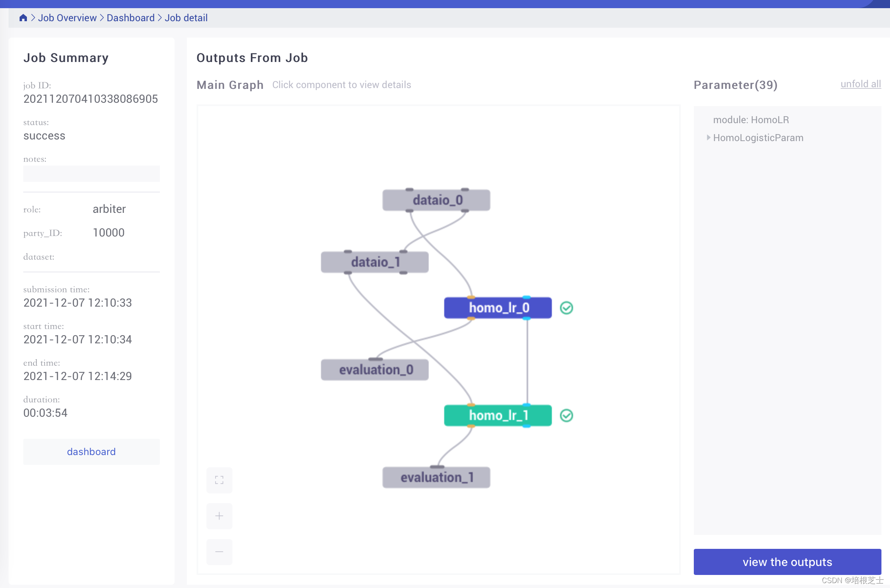Expand the HomoLogisticParam tree arrow

tap(708, 138)
